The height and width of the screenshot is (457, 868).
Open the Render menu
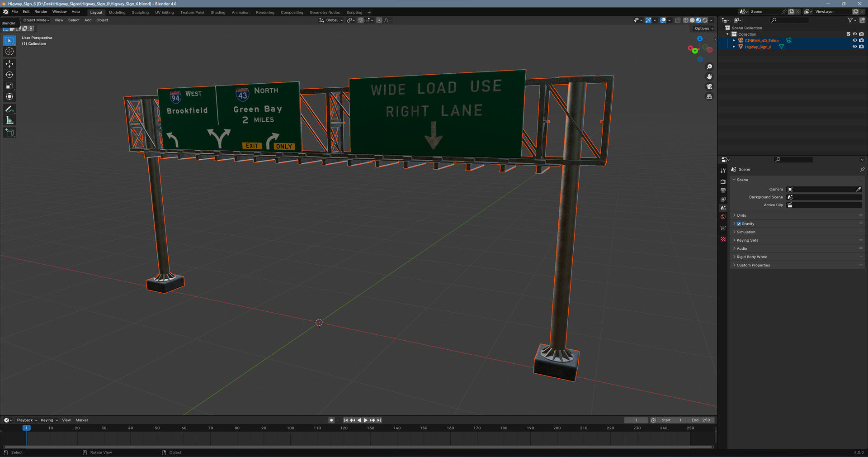click(x=41, y=12)
